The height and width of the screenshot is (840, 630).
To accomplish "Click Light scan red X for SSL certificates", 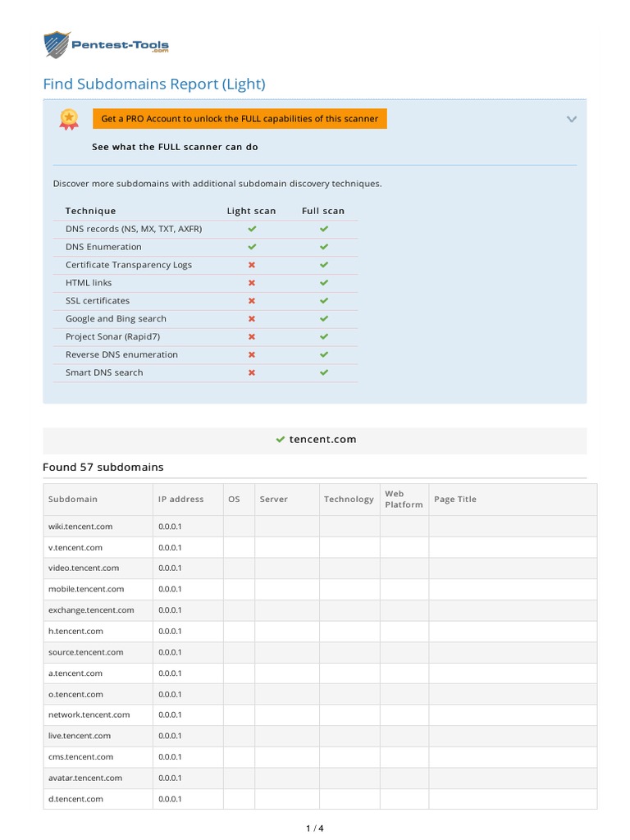I will pos(252,301).
